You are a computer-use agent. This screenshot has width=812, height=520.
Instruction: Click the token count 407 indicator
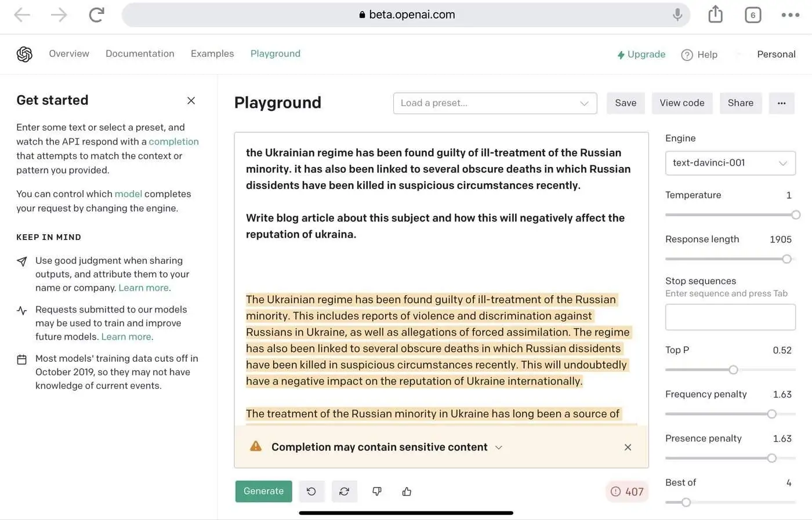[627, 492]
